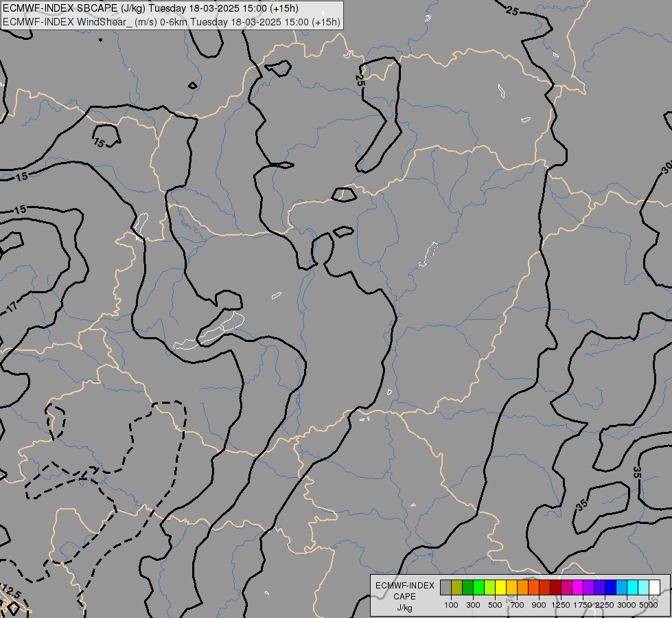Click the 1750 value under the legend
672x618 pixels.
tap(583, 605)
